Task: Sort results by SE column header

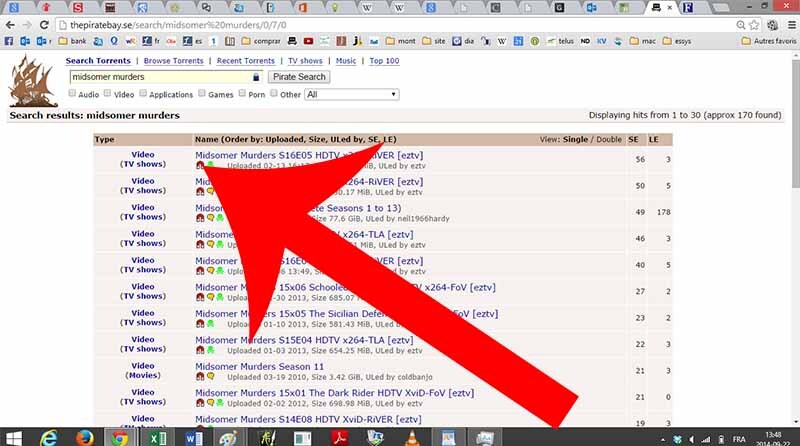Action: (x=633, y=139)
